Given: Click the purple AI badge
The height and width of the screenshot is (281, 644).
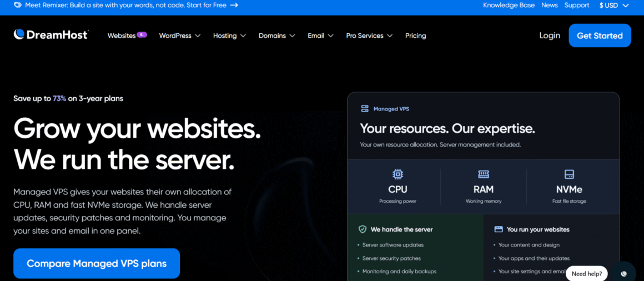Looking at the screenshot, I should tap(142, 35).
